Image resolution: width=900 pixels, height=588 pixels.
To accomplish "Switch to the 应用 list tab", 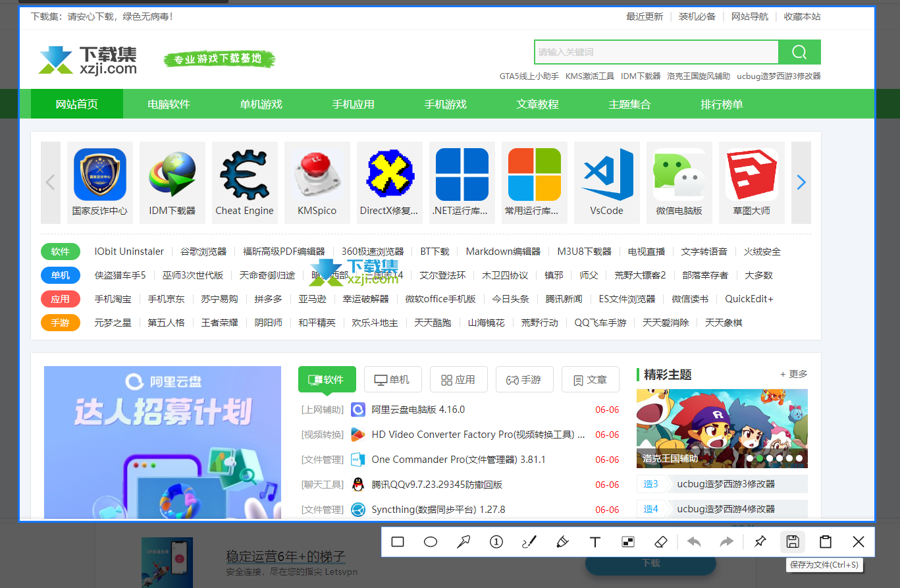I will point(459,379).
